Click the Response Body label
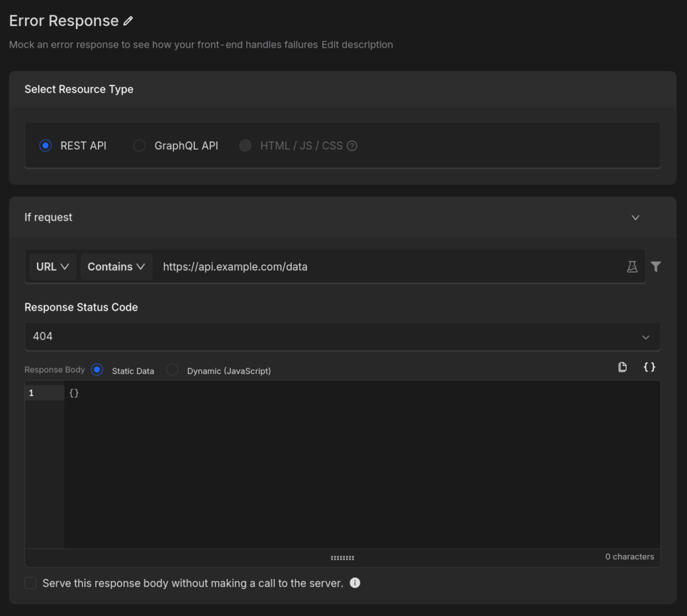Screen dimensions: 687x616 click(55, 370)
